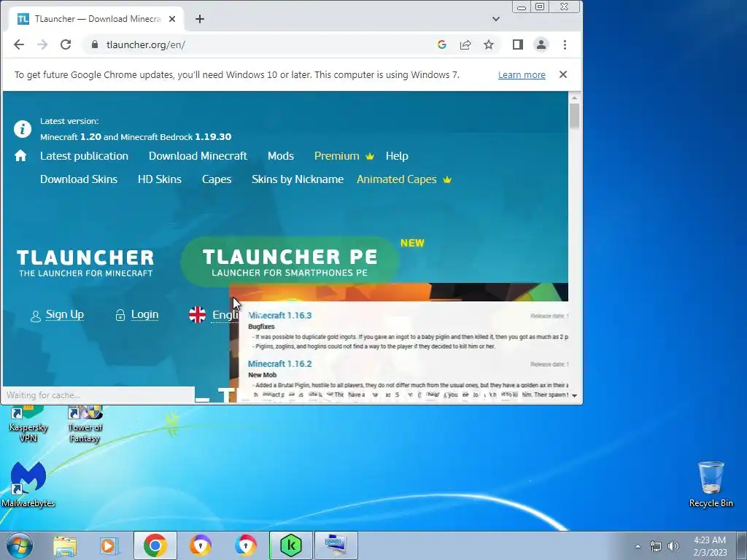Click the padlock site info icon
Viewport: 747px width, 560px height.
click(95, 44)
